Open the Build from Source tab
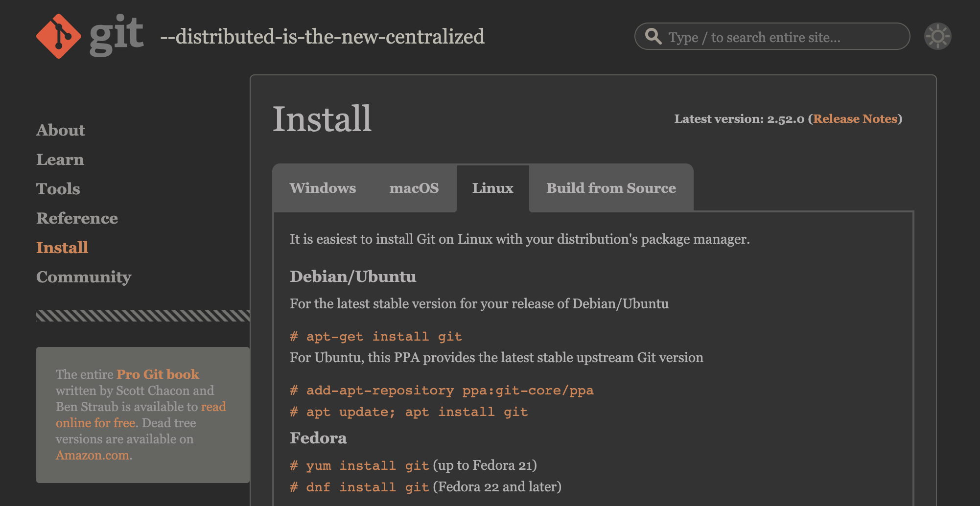This screenshot has height=506, width=980. (x=611, y=188)
